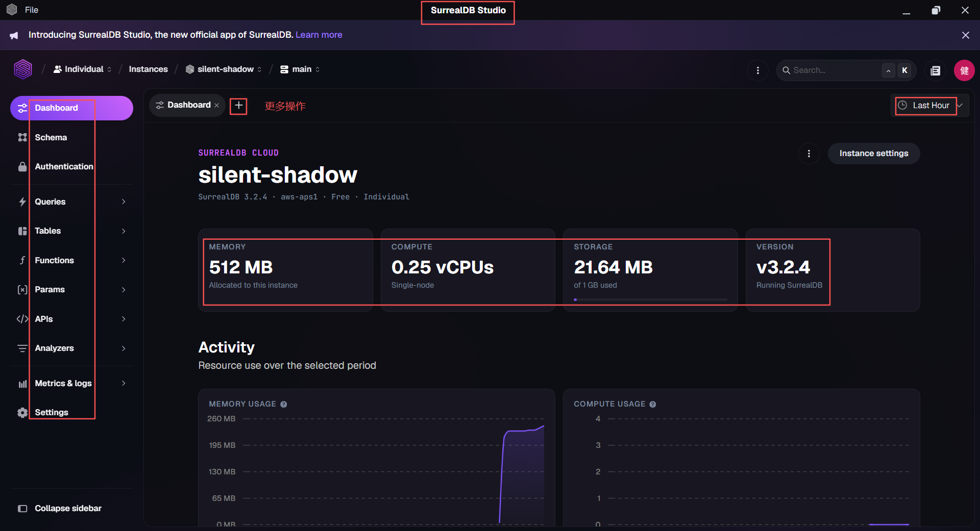980x531 pixels.
Task: Click the Analyzers filter icon
Action: click(x=22, y=348)
